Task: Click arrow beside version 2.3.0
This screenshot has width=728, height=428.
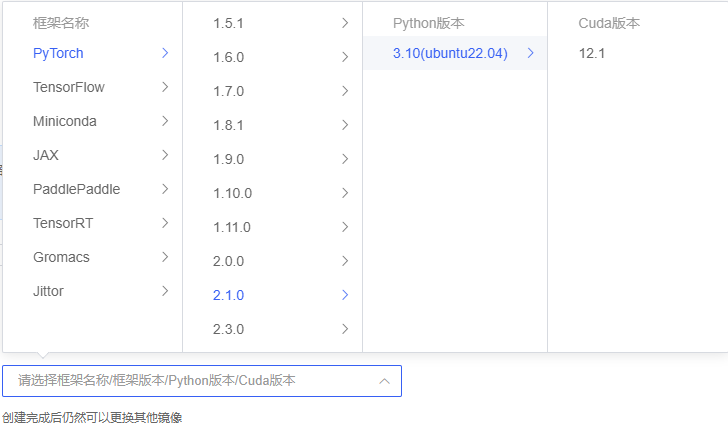Action: [345, 329]
